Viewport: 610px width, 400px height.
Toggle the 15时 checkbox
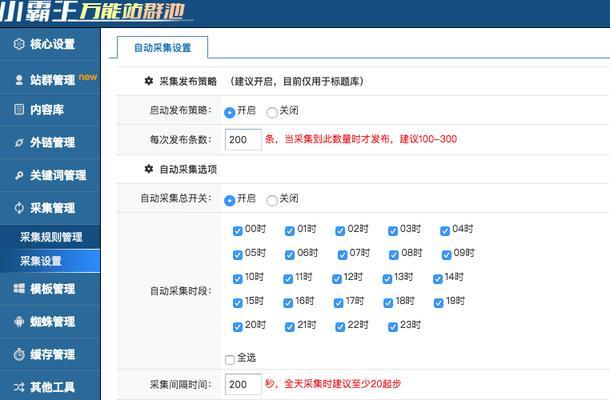click(x=237, y=303)
